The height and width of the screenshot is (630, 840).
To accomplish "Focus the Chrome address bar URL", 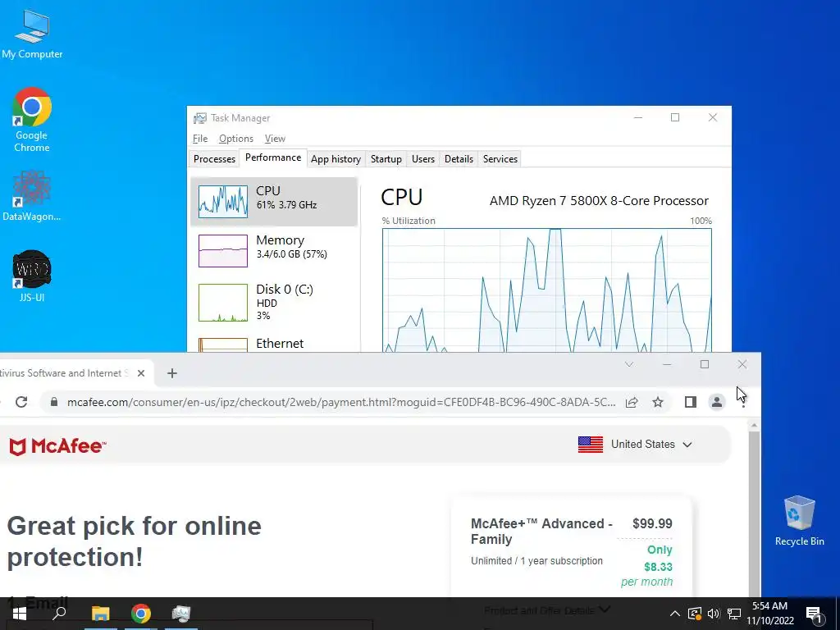I will click(340, 402).
